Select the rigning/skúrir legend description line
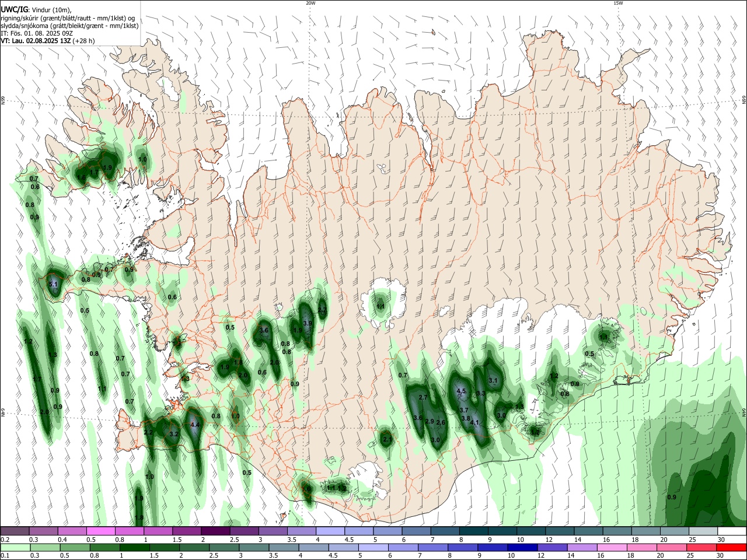 [68, 18]
